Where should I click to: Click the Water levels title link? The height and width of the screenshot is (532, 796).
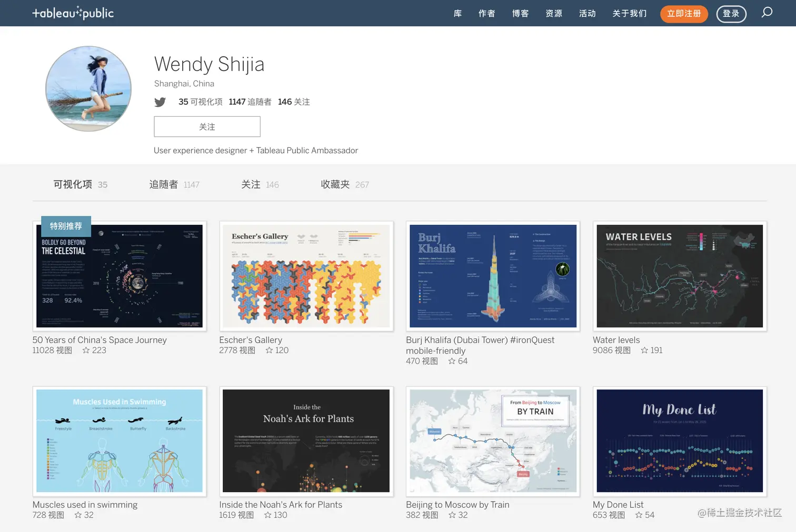[616, 340]
